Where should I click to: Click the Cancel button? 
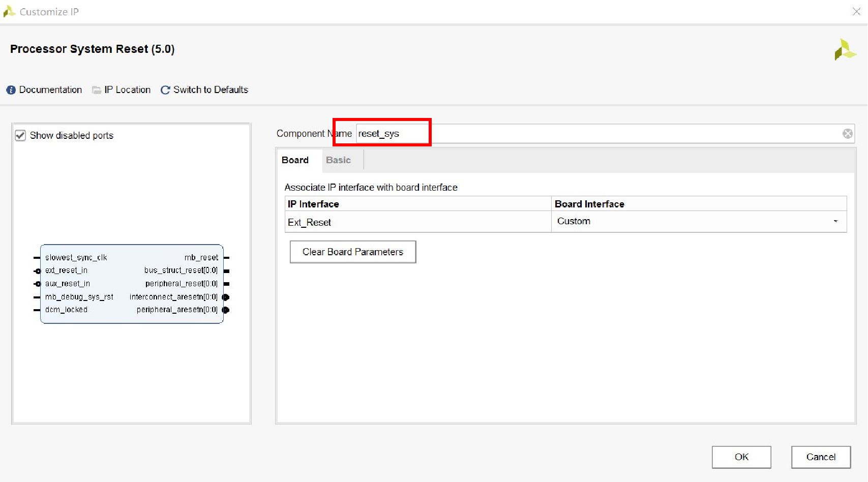[x=821, y=457]
